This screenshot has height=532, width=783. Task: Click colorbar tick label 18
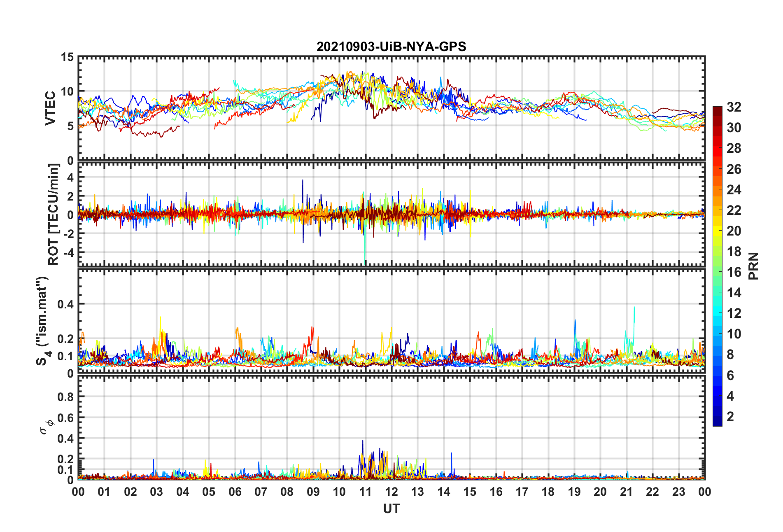tap(734, 252)
